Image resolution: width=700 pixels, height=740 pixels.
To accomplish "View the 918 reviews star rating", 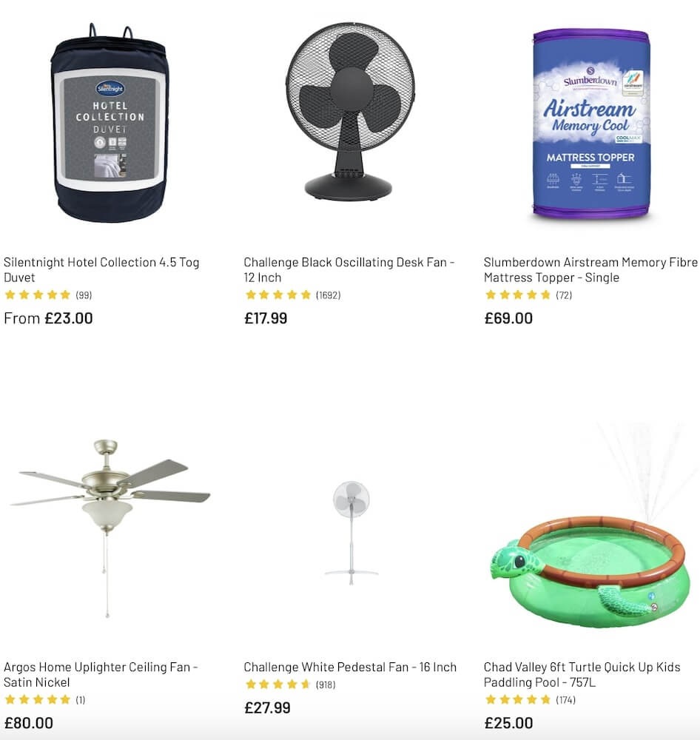I will pyautogui.click(x=290, y=684).
